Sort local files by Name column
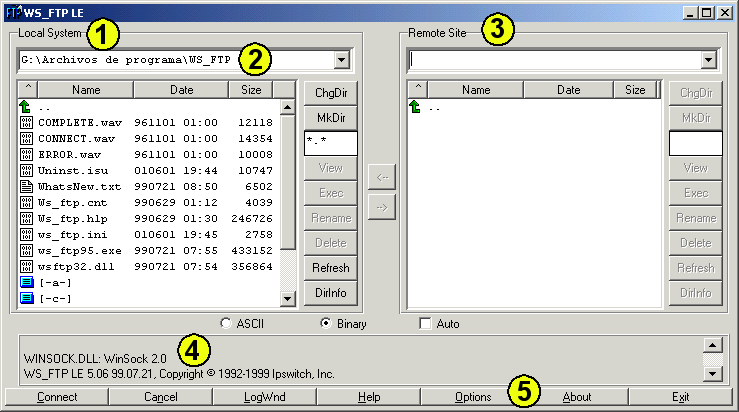Image resolution: width=739 pixels, height=412 pixels. click(86, 90)
